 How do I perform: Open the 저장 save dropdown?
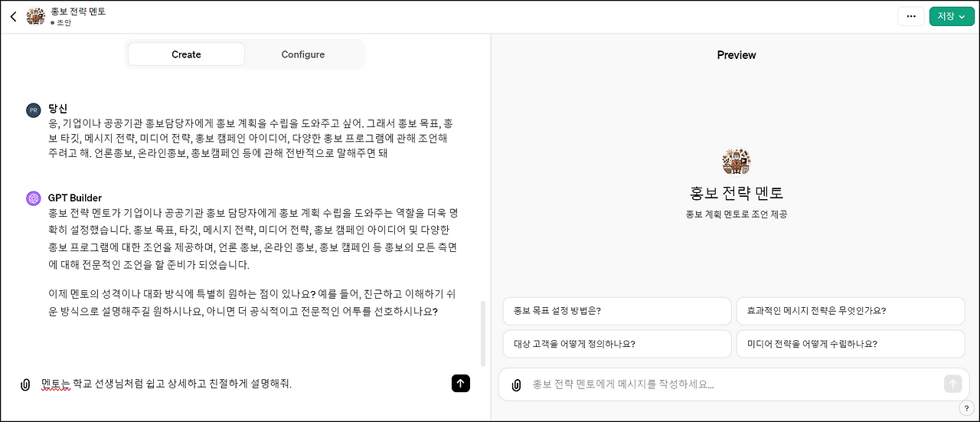tap(952, 16)
